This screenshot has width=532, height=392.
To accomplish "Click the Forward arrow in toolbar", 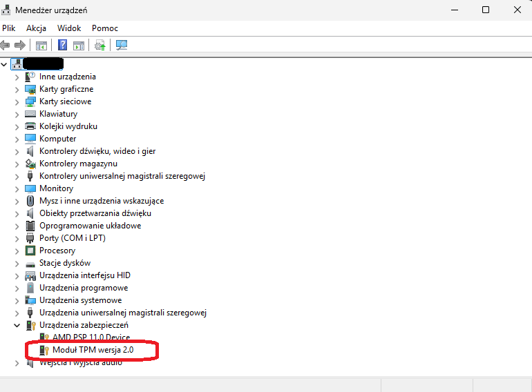I will [20, 46].
